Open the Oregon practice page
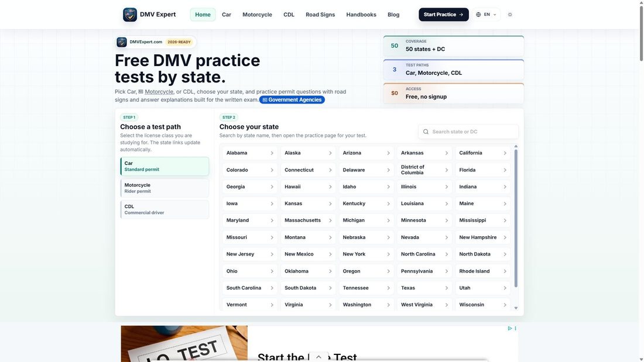The width and height of the screenshot is (644, 362). (x=366, y=271)
